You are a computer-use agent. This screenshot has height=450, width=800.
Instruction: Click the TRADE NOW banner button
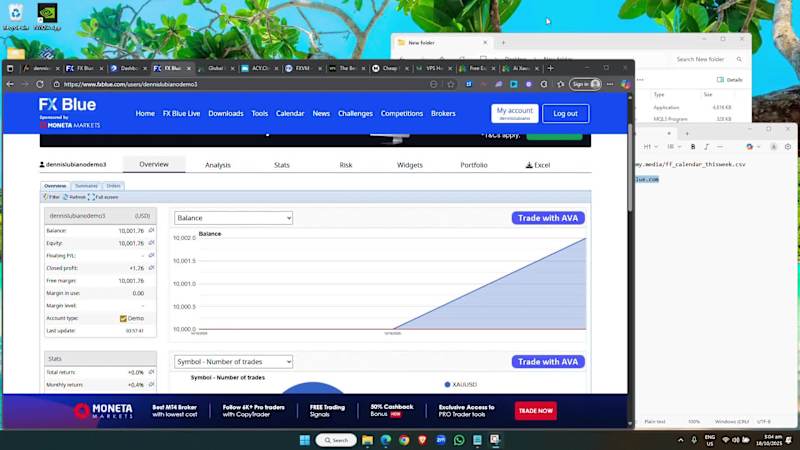click(536, 411)
